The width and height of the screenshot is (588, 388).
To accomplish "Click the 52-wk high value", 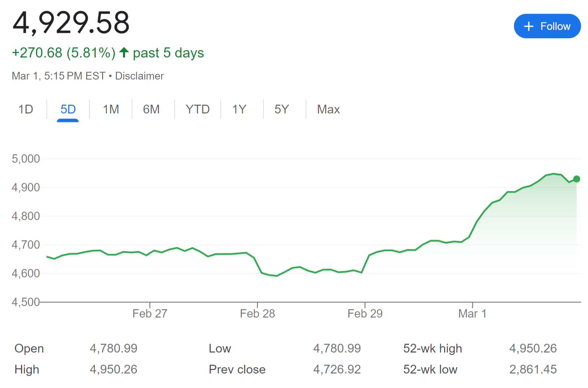I will [x=533, y=349].
